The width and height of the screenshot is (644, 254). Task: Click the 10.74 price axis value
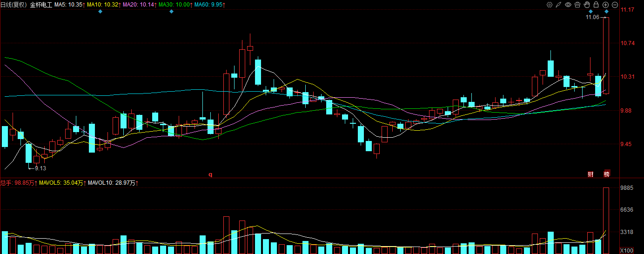tap(628, 43)
